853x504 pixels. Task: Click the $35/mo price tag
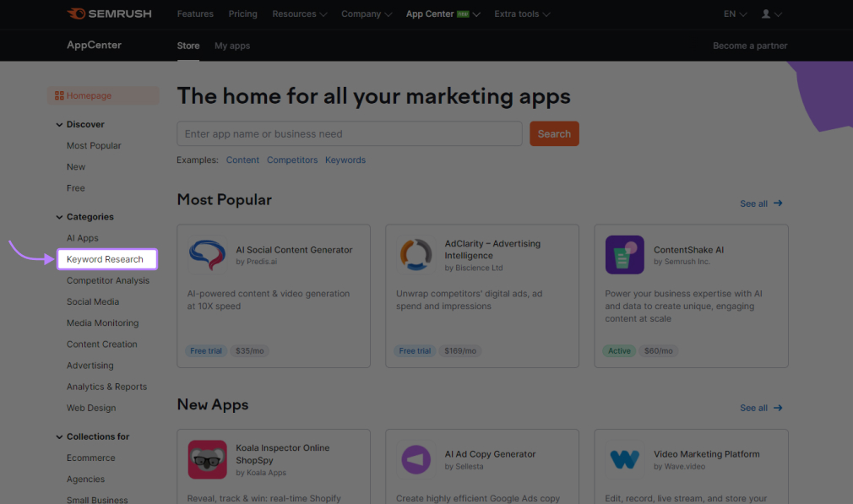[x=250, y=350]
